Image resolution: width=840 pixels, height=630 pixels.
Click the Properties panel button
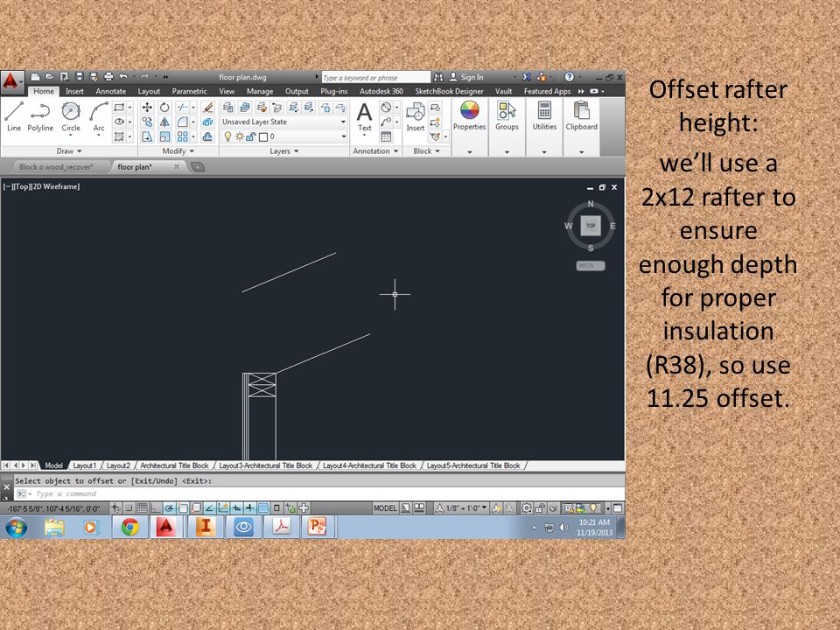click(x=469, y=116)
